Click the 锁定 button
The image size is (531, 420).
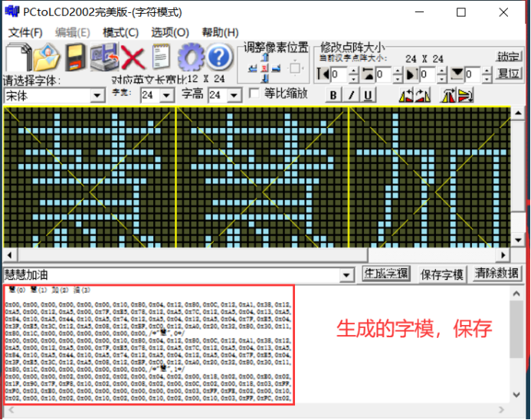pos(508,57)
